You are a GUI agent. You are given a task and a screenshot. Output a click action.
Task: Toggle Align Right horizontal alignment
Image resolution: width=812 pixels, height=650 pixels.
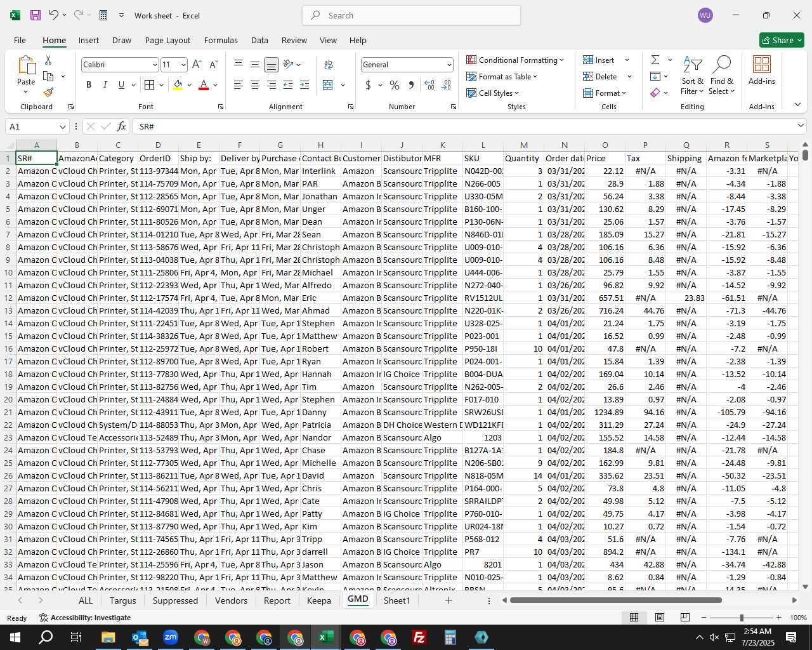click(x=271, y=84)
